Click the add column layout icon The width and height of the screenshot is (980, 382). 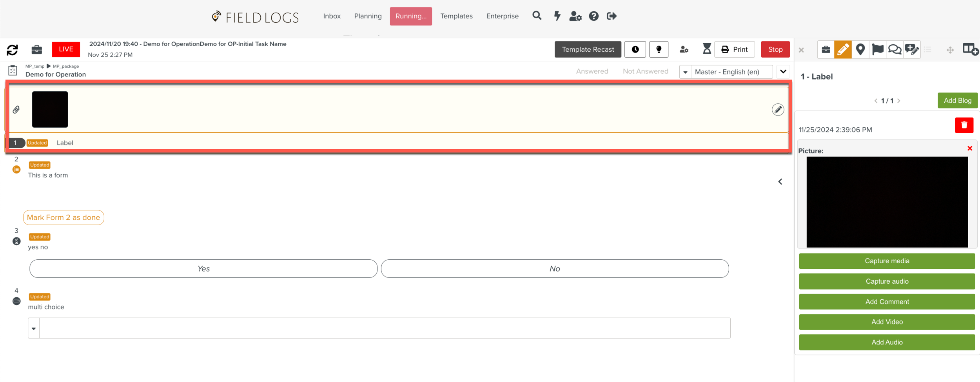tap(971, 49)
